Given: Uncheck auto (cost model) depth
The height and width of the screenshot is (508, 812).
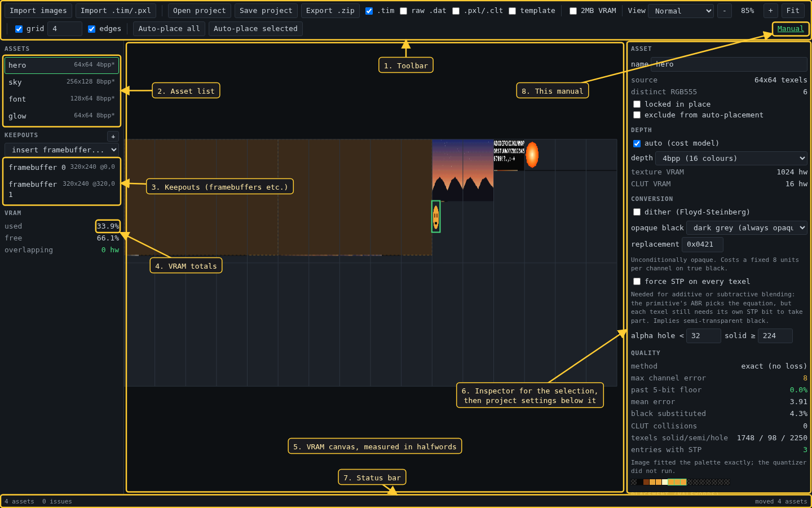Looking at the screenshot, I should point(637,143).
